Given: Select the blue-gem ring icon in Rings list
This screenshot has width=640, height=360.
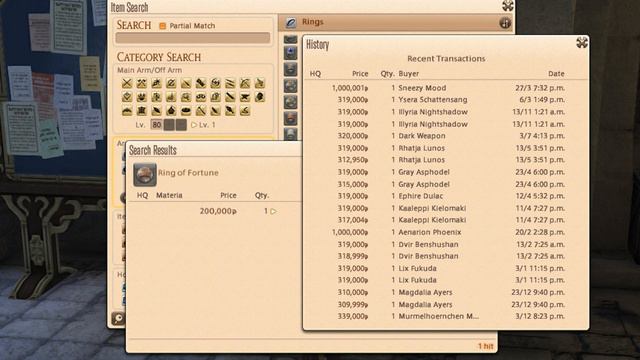Looking at the screenshot, I should click(290, 52).
